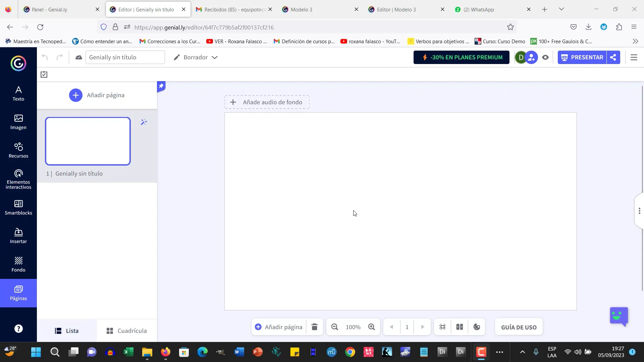Open the help question mark icon
Screen dimensions: 644x362
pos(18,329)
